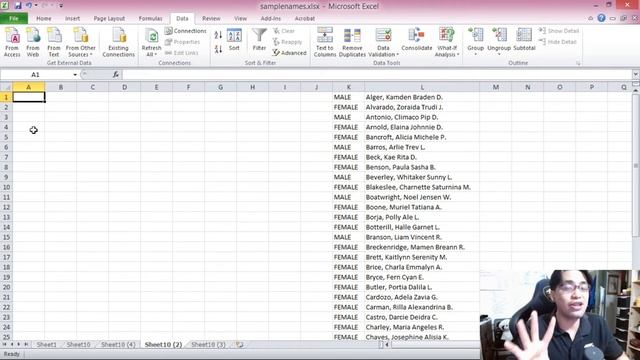This screenshot has width=640, height=360.
Task: Switch to Page Layout tab
Action: tap(109, 18)
